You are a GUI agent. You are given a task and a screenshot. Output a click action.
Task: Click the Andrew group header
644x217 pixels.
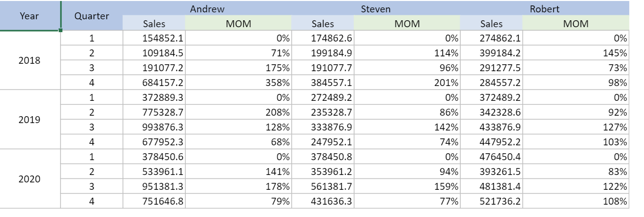pyautogui.click(x=207, y=8)
